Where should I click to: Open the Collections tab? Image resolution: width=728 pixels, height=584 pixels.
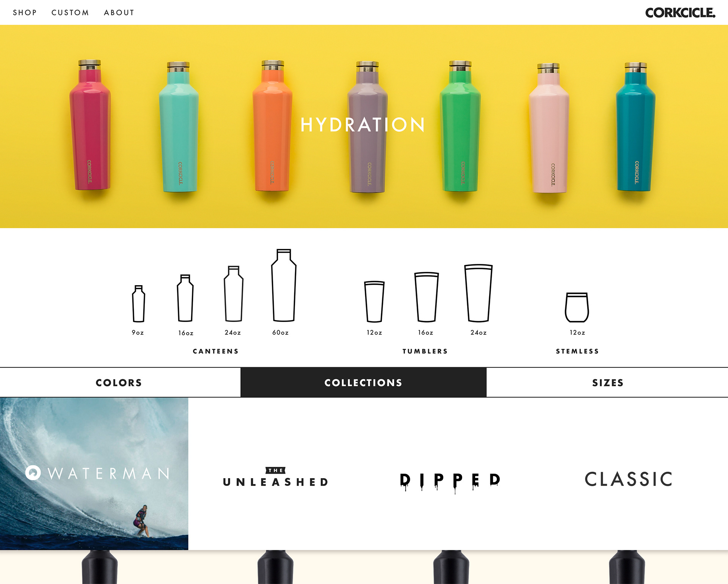pos(363,382)
